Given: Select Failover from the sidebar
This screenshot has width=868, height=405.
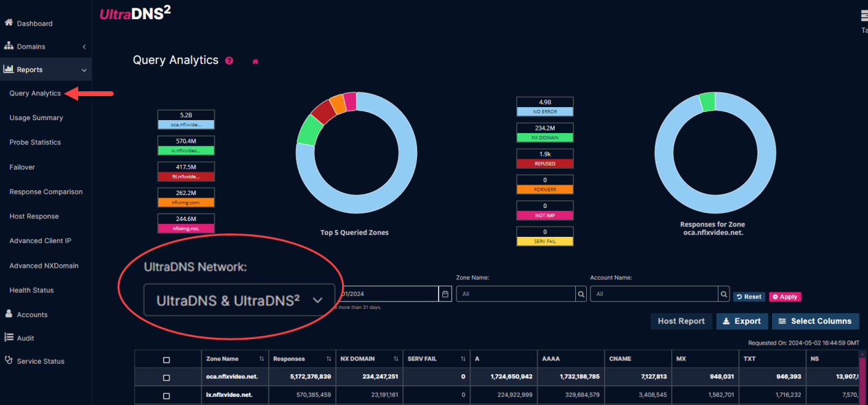Looking at the screenshot, I should click(x=22, y=167).
